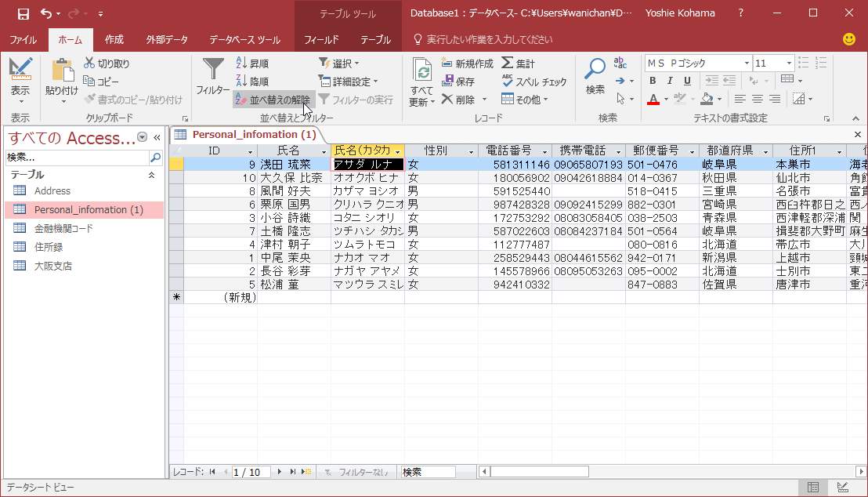
Task: Click 並べ替えの解除 to remove sort
Action: pos(273,100)
